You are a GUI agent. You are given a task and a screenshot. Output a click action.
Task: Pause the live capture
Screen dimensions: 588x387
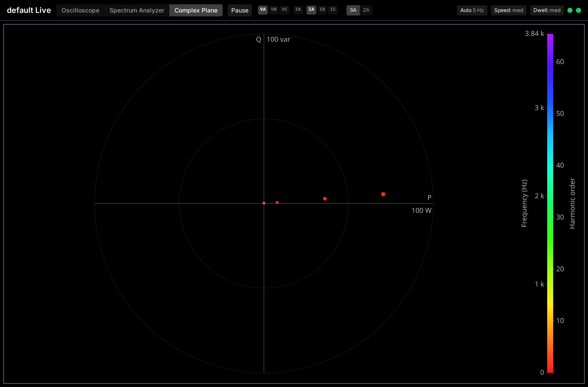click(x=240, y=10)
